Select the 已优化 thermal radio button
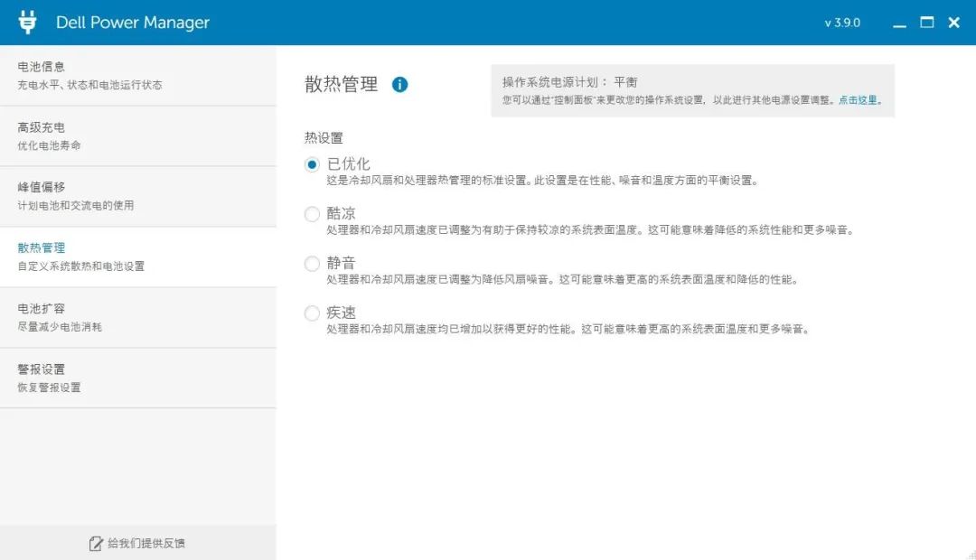The height and width of the screenshot is (560, 976). [312, 164]
